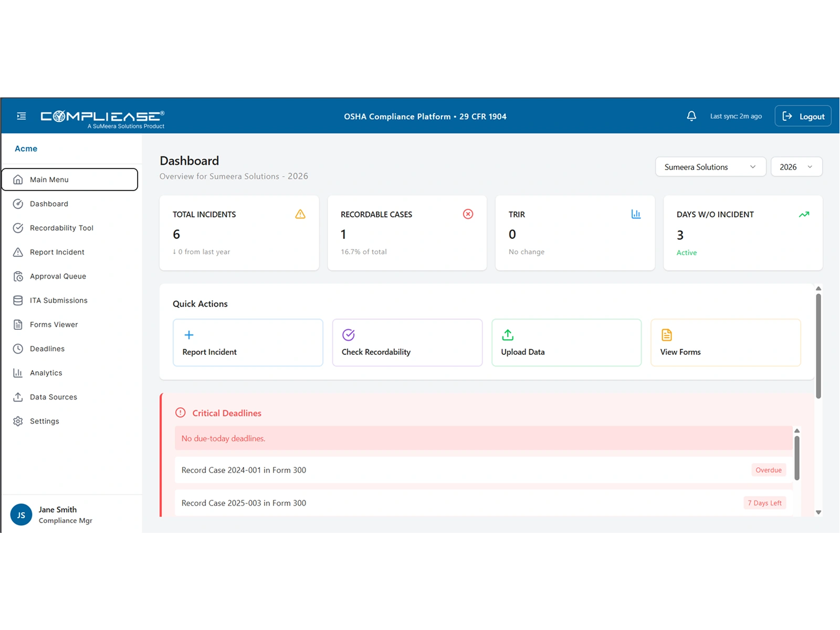The height and width of the screenshot is (630, 840).
Task: Click the notification bell in the top bar
Action: (x=692, y=116)
